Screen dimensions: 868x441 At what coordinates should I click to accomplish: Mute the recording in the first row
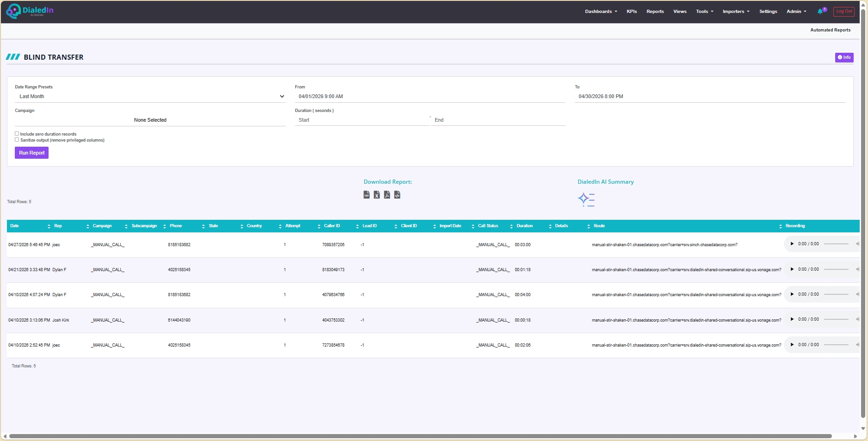point(857,244)
